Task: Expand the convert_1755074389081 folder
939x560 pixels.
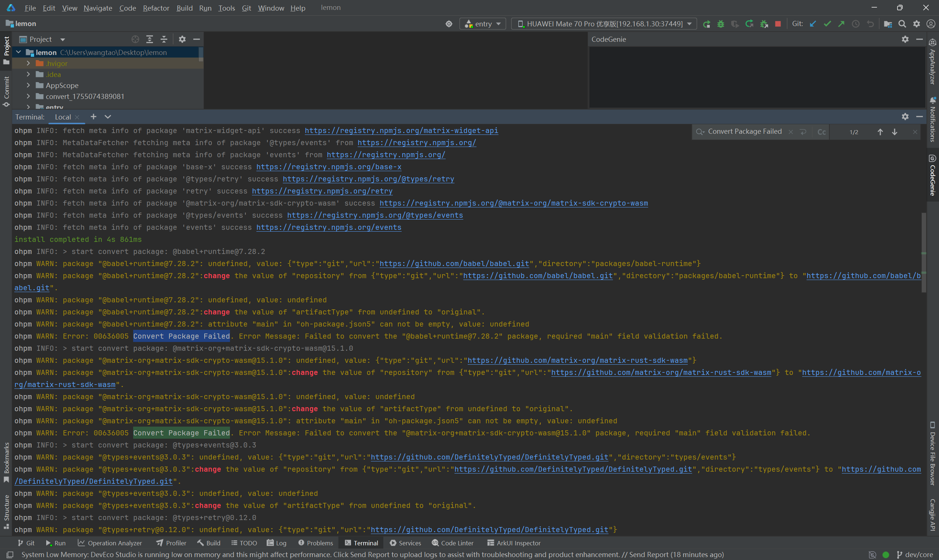Action: coord(28,96)
